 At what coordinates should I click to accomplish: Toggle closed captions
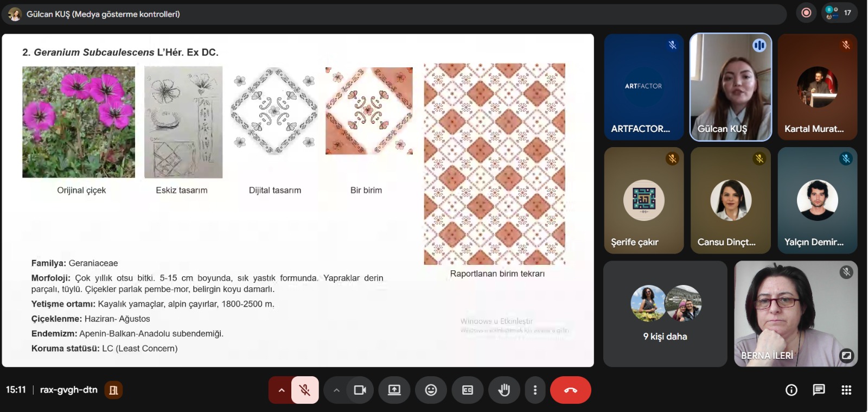click(x=467, y=390)
